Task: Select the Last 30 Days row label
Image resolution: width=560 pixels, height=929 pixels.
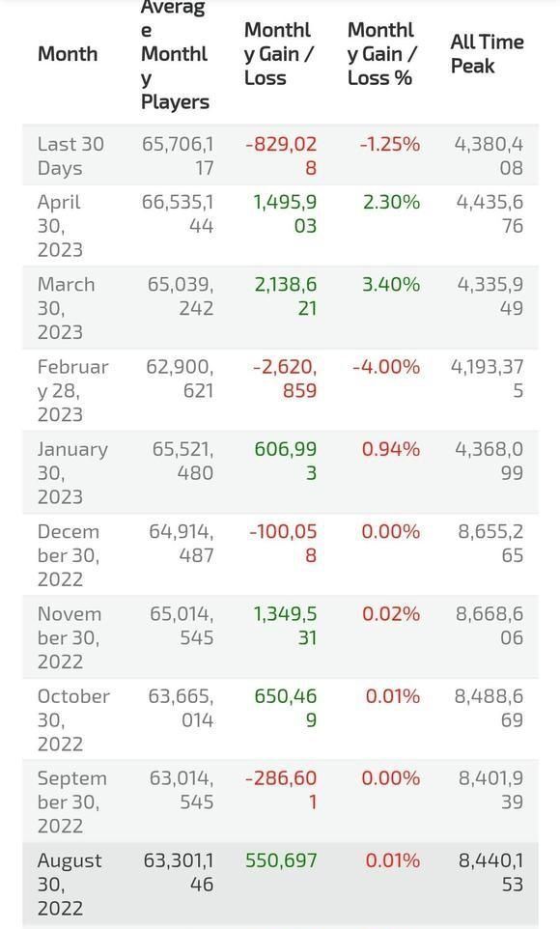Action: (x=70, y=155)
